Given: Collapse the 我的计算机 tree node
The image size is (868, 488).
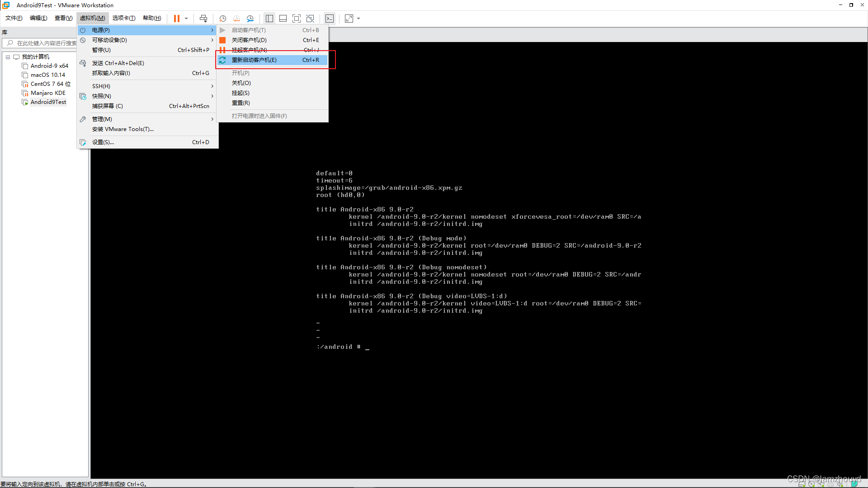Looking at the screenshot, I should tap(8, 57).
